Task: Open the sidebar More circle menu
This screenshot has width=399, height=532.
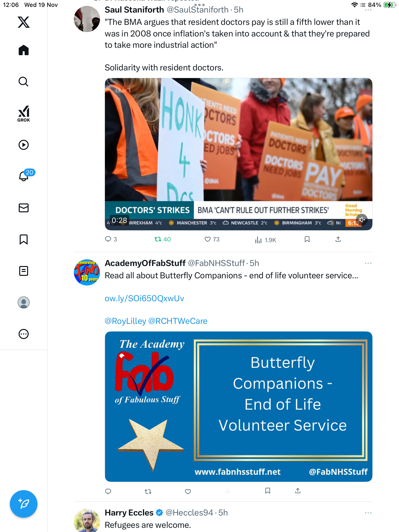Action: (x=24, y=334)
